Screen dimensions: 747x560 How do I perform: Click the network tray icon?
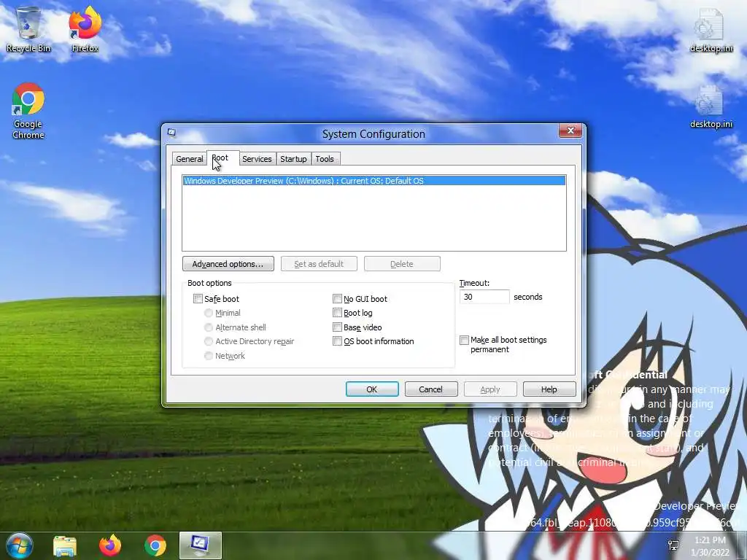tap(673, 545)
